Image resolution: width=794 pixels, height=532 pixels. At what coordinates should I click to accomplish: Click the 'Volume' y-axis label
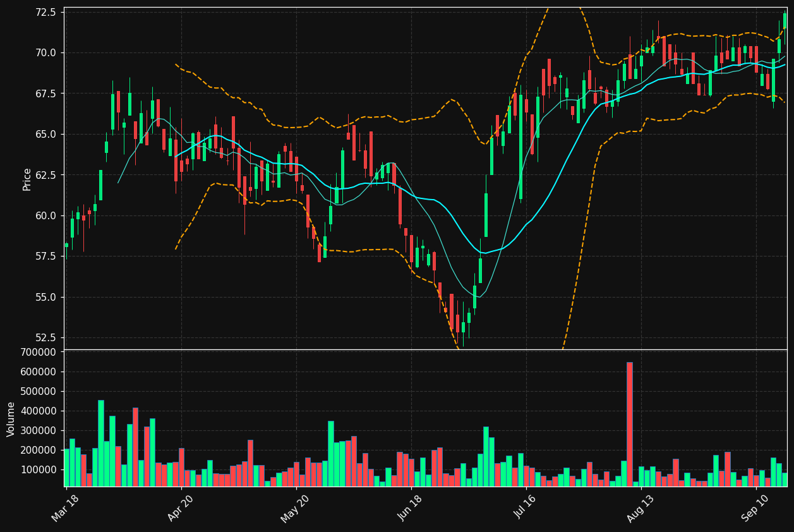11,419
